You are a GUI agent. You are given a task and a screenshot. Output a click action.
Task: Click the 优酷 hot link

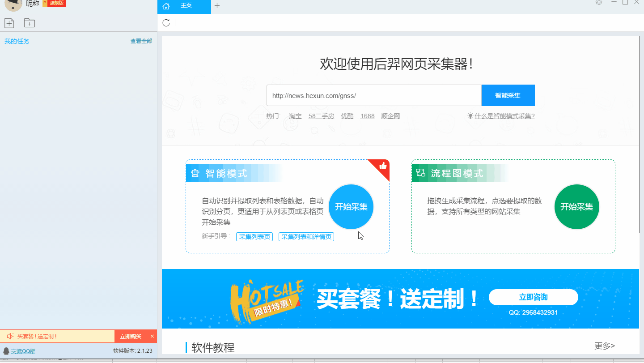coord(347,116)
